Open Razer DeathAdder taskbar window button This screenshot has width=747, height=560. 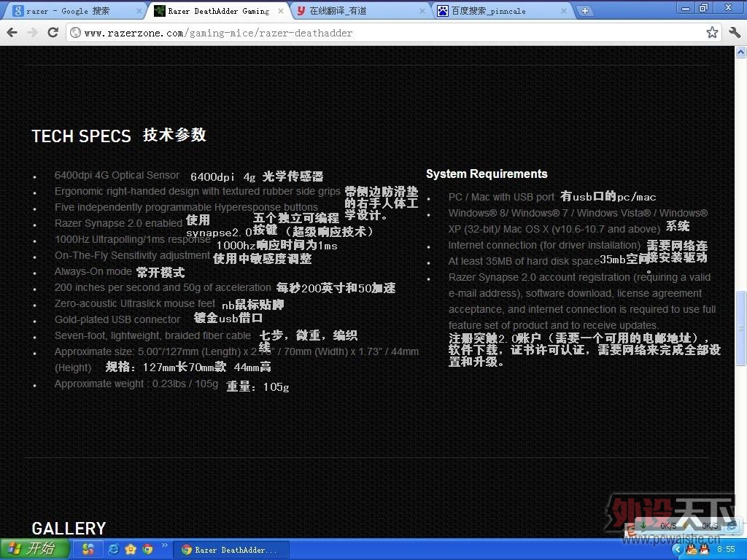pos(231,550)
